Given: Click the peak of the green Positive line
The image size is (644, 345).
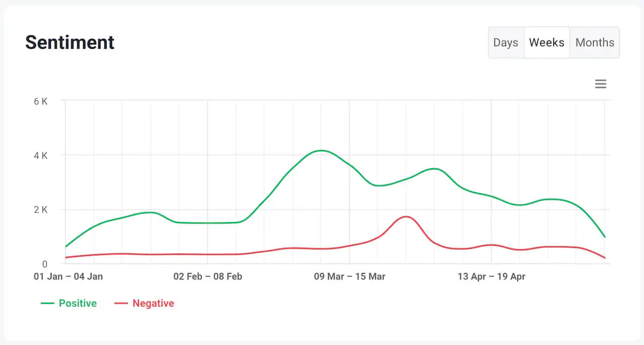Looking at the screenshot, I should (320, 151).
